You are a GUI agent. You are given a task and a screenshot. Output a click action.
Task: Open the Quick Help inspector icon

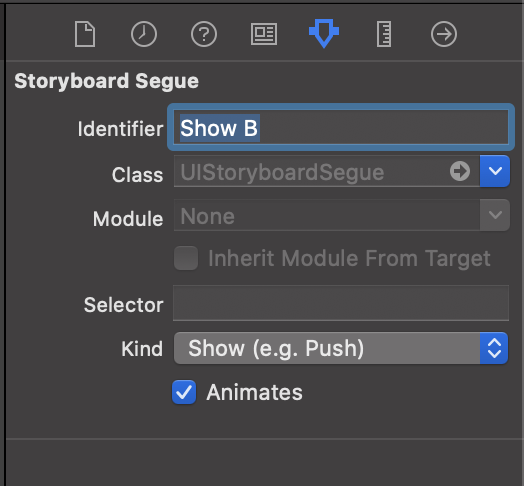204,34
